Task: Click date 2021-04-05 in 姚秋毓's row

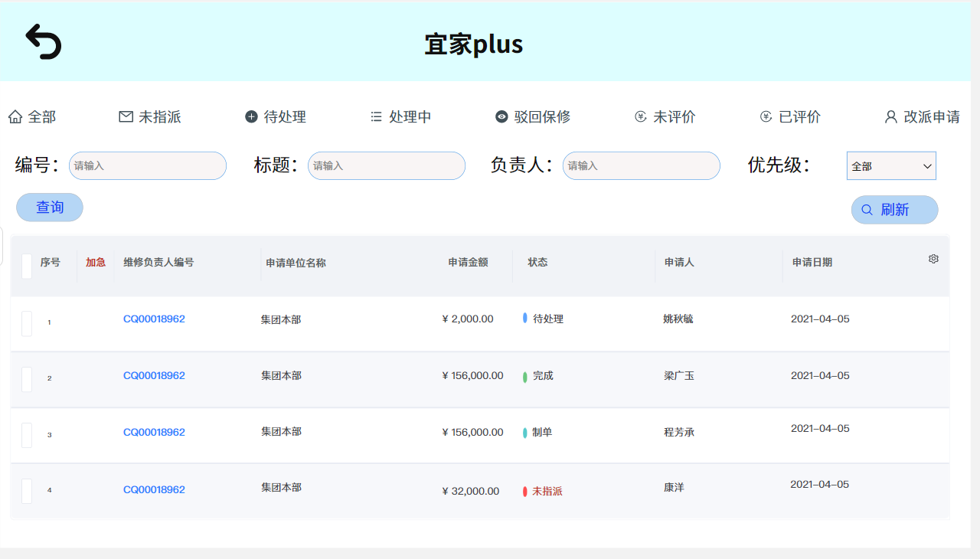Action: (820, 319)
